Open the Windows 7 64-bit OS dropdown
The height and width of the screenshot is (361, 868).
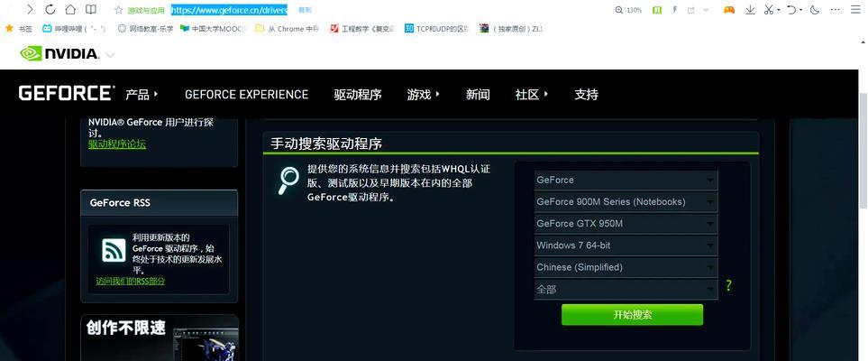pyautogui.click(x=626, y=245)
